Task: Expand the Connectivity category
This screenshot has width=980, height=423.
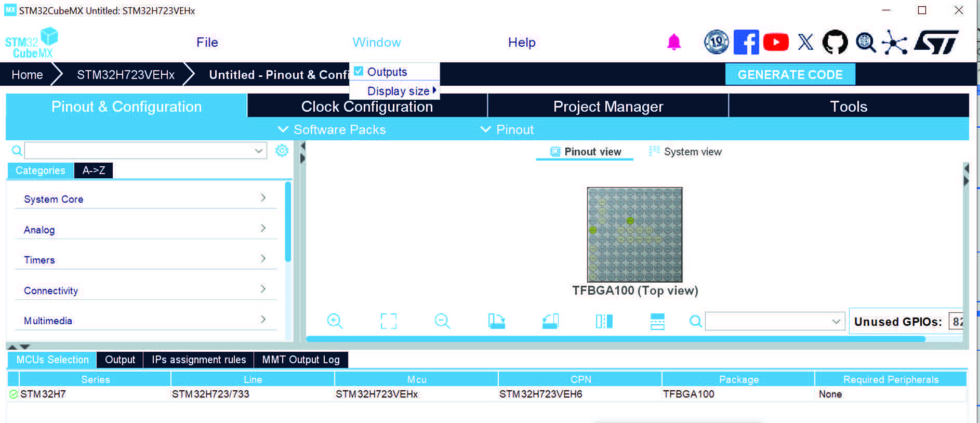Action: [145, 290]
